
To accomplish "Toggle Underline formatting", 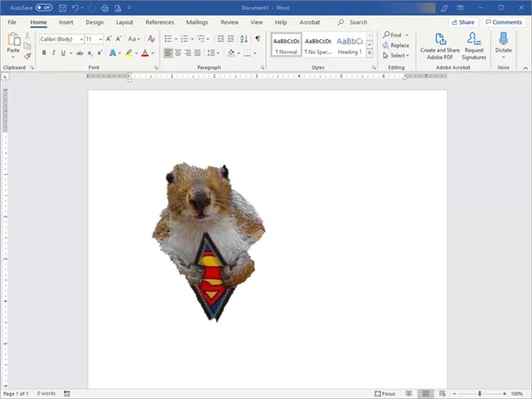I will (x=63, y=53).
